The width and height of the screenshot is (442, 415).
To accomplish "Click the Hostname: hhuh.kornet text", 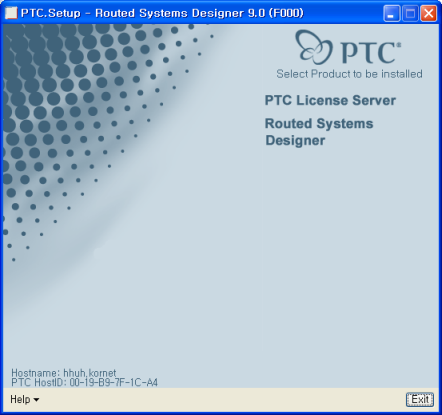I will 64,373.
